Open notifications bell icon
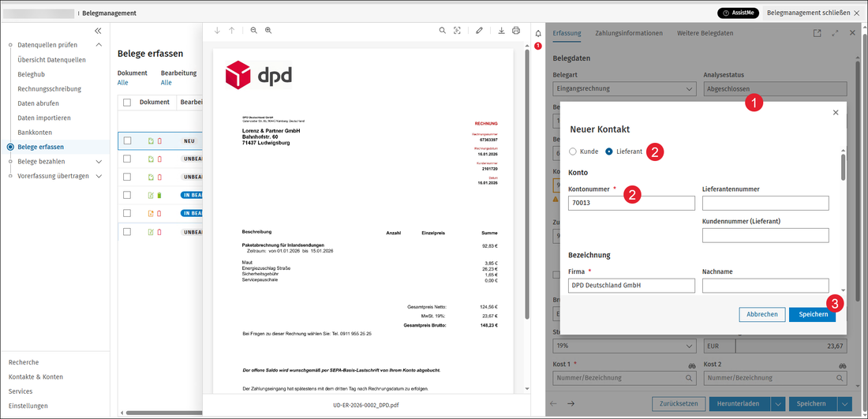 click(x=538, y=33)
